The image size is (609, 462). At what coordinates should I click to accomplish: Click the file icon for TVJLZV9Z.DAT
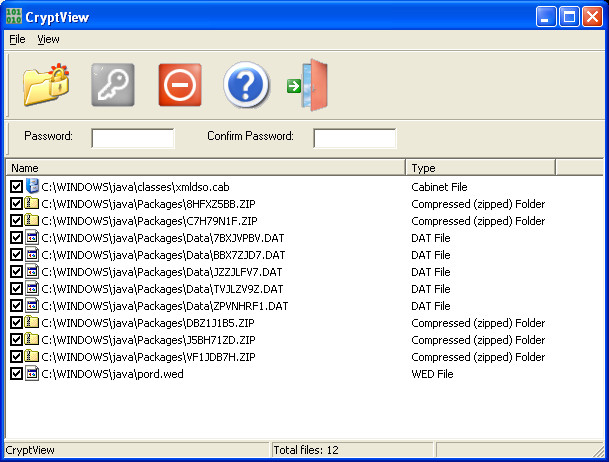32,288
